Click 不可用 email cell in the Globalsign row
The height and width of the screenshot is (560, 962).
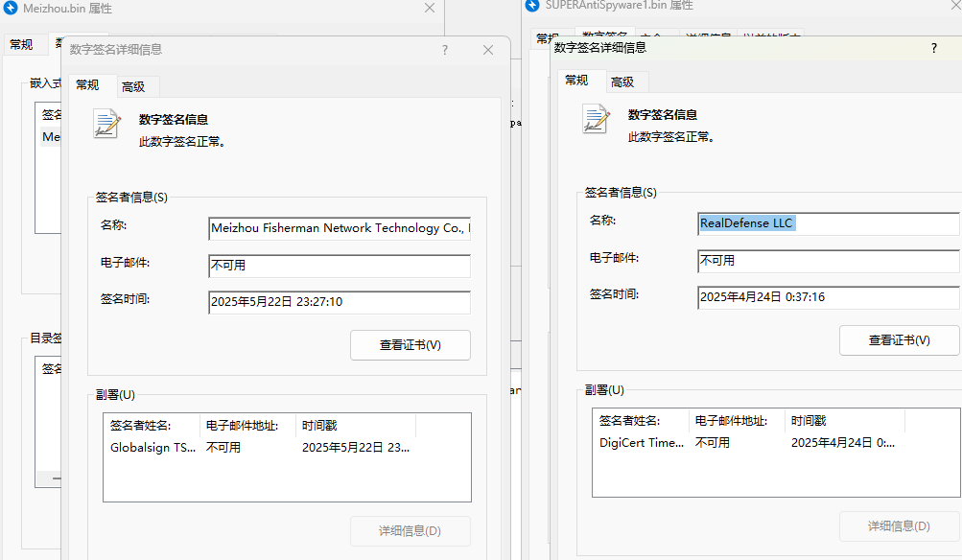pos(223,448)
